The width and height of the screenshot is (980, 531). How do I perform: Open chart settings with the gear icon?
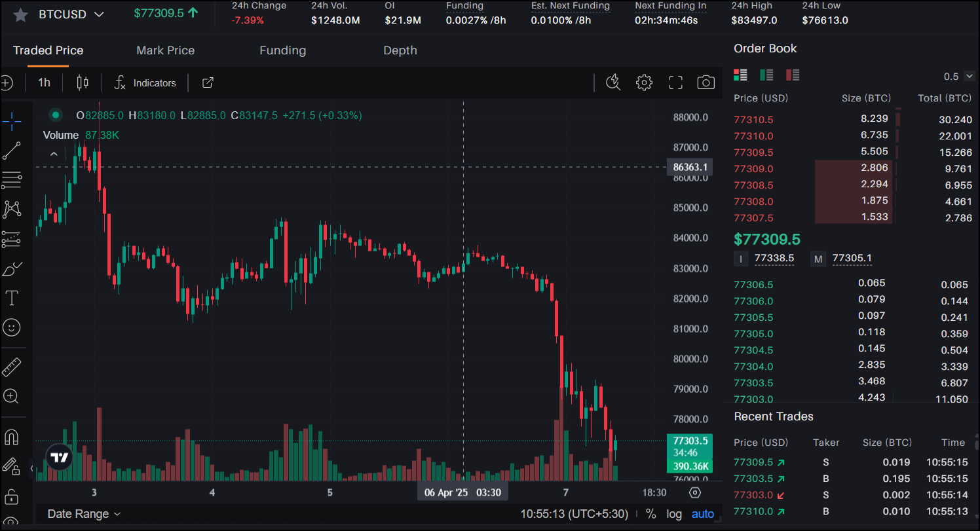pyautogui.click(x=644, y=82)
